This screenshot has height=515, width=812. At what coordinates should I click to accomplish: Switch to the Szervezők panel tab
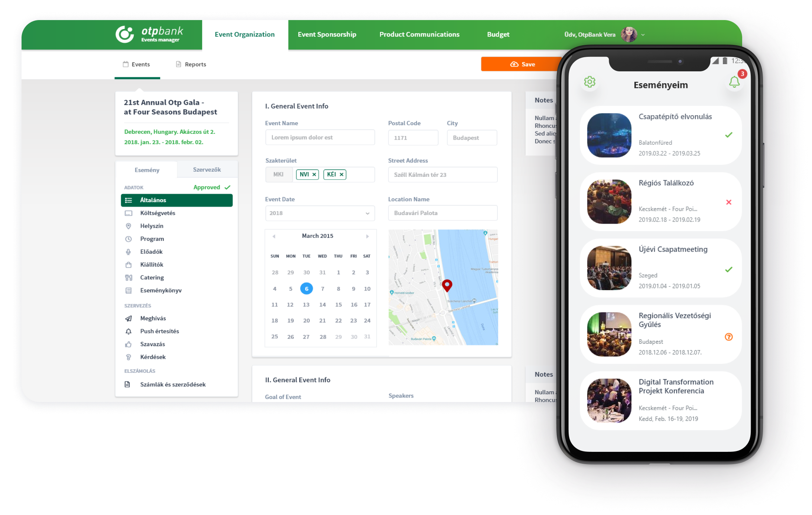[207, 169]
